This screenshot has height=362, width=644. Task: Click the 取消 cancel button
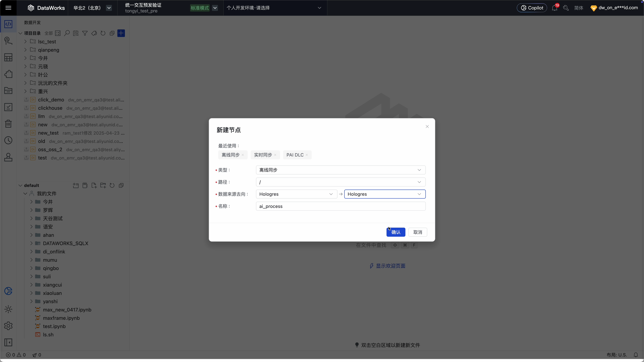click(417, 232)
